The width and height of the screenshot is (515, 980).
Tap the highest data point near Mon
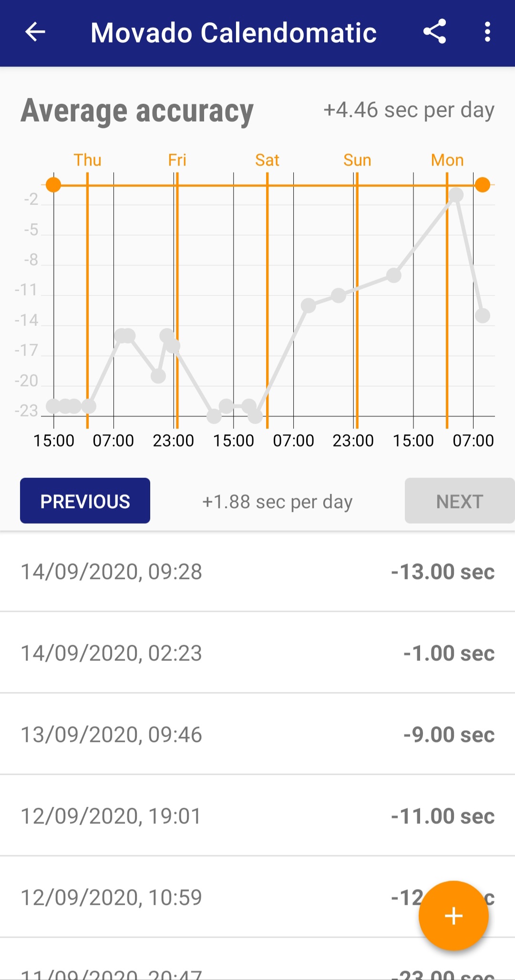coord(456,194)
